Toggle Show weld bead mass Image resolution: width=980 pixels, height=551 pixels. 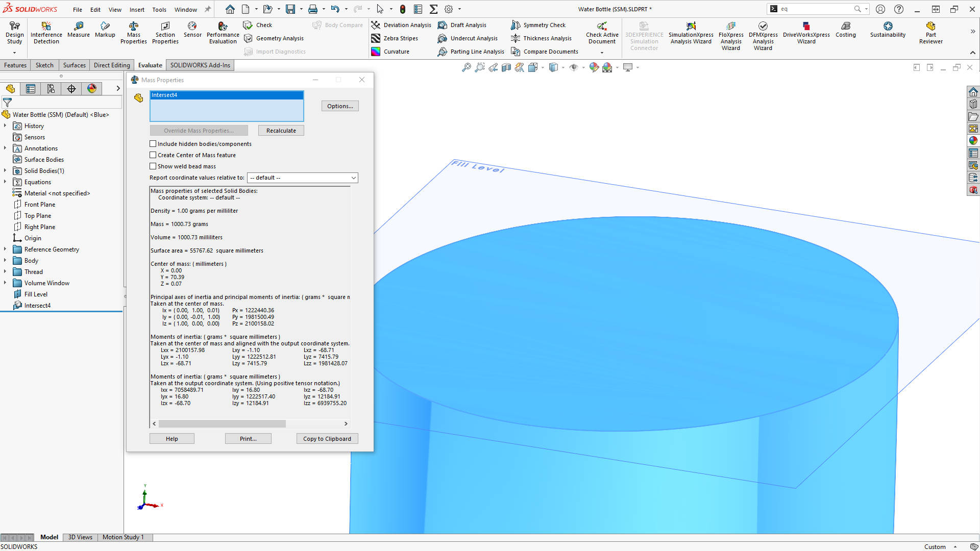(x=153, y=166)
